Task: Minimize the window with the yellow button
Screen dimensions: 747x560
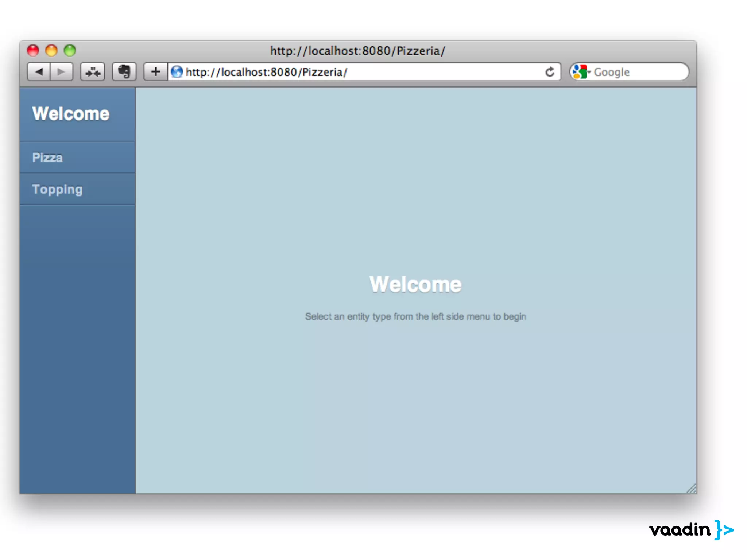Action: pyautogui.click(x=51, y=50)
